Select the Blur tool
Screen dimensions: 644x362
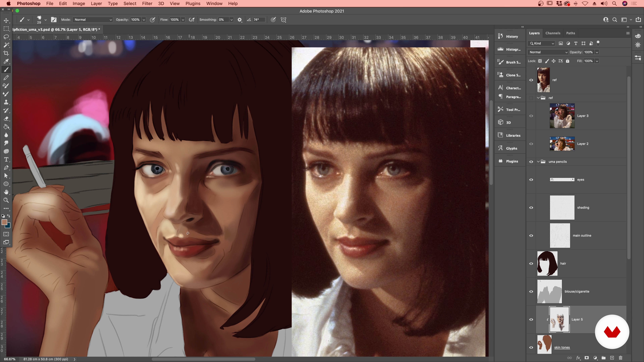tap(6, 135)
